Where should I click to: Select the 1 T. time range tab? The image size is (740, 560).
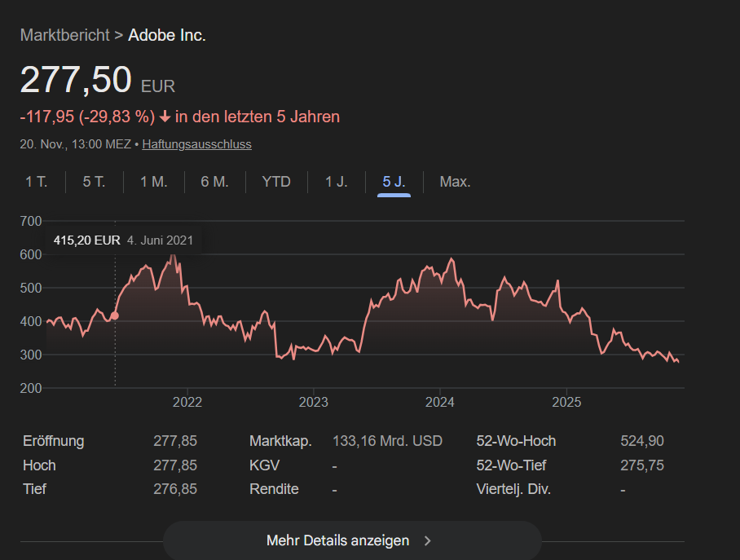pyautogui.click(x=37, y=182)
